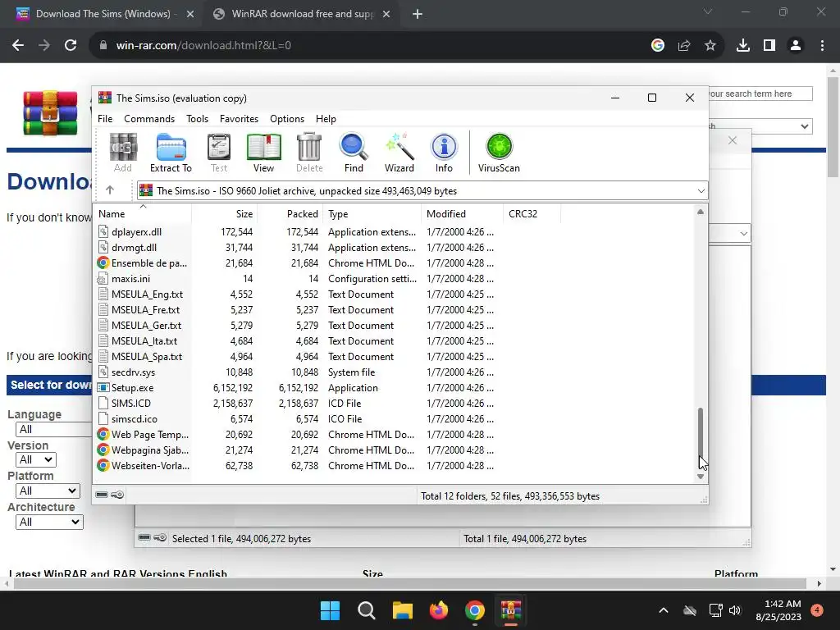Close the WinRAR download tab
840x630 pixels.
386,14
